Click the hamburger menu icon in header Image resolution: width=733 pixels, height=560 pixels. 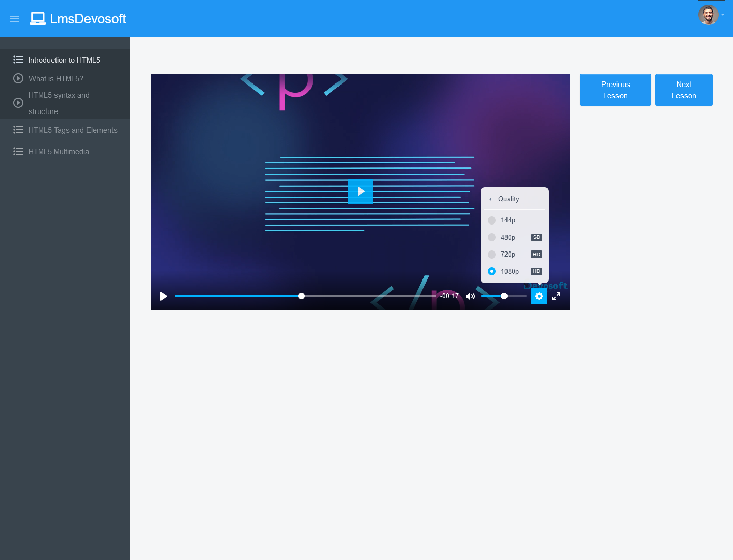coord(15,19)
